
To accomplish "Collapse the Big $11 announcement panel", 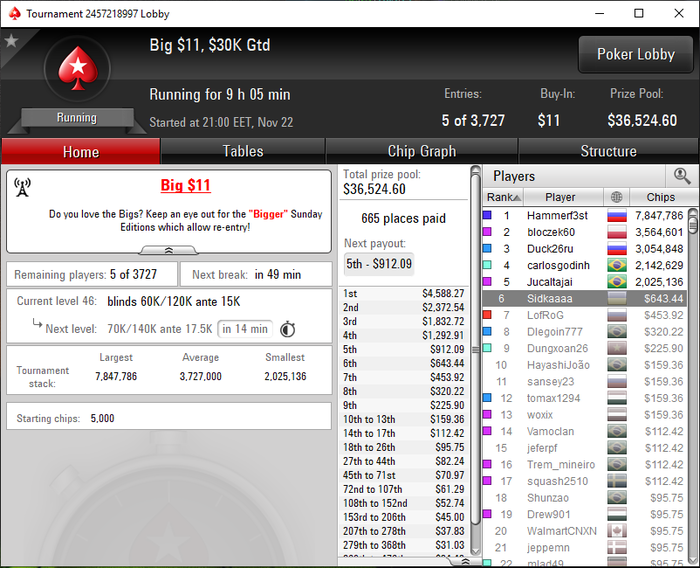I will pos(169,250).
